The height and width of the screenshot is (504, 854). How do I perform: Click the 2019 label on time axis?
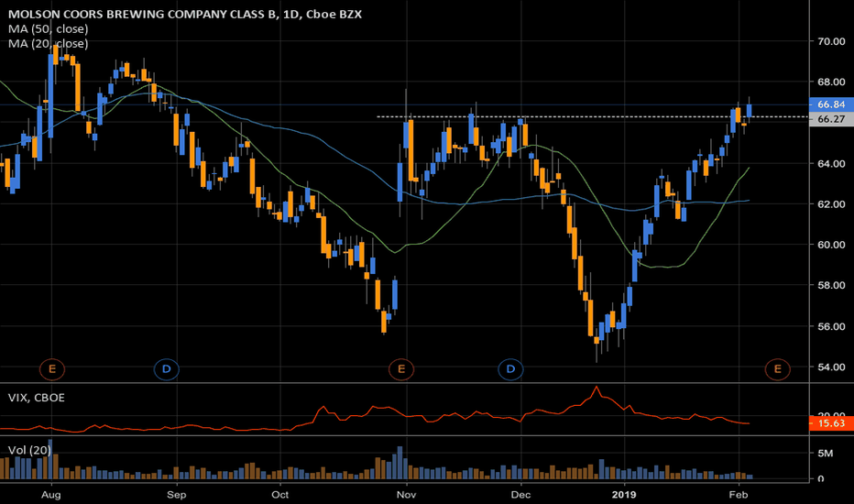click(x=624, y=495)
